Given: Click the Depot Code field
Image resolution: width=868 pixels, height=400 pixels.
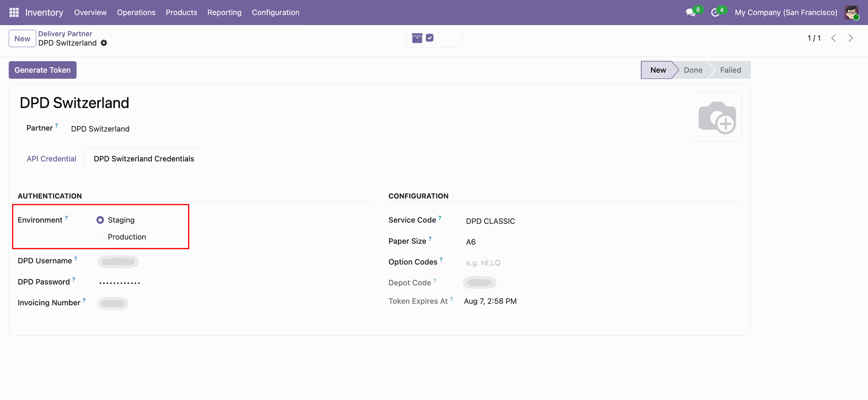Looking at the screenshot, I should tap(480, 283).
